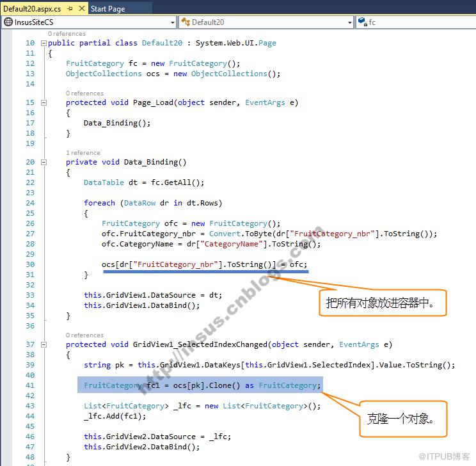Image resolution: width=476 pixels, height=466 pixels.
Task: Click 'System.Web.UI.Page' on line 10
Action: (x=236, y=43)
